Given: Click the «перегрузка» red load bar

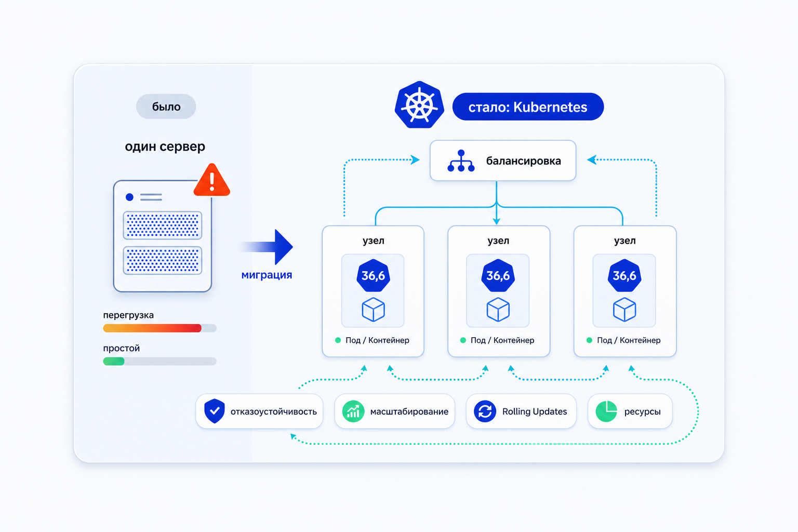Looking at the screenshot, I should (159, 328).
